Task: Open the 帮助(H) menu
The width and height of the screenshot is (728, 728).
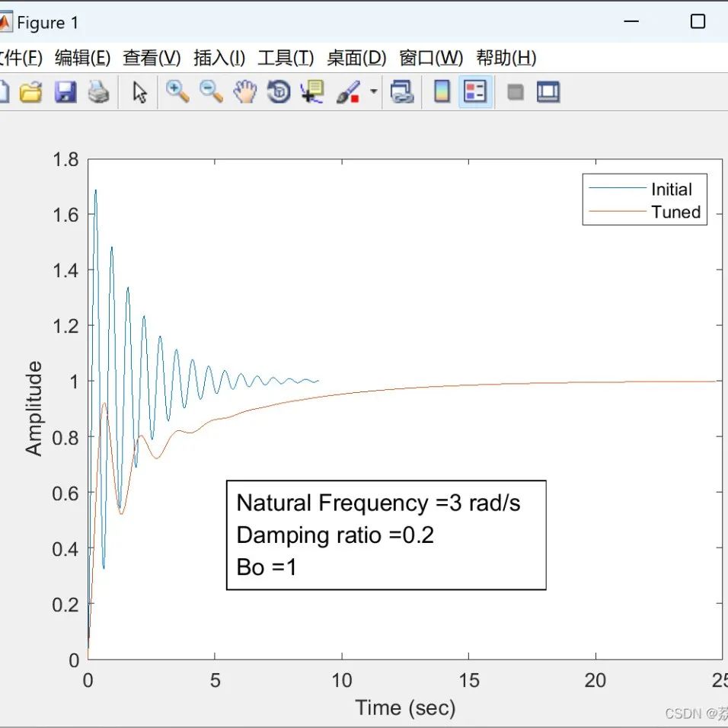Action: (x=506, y=58)
